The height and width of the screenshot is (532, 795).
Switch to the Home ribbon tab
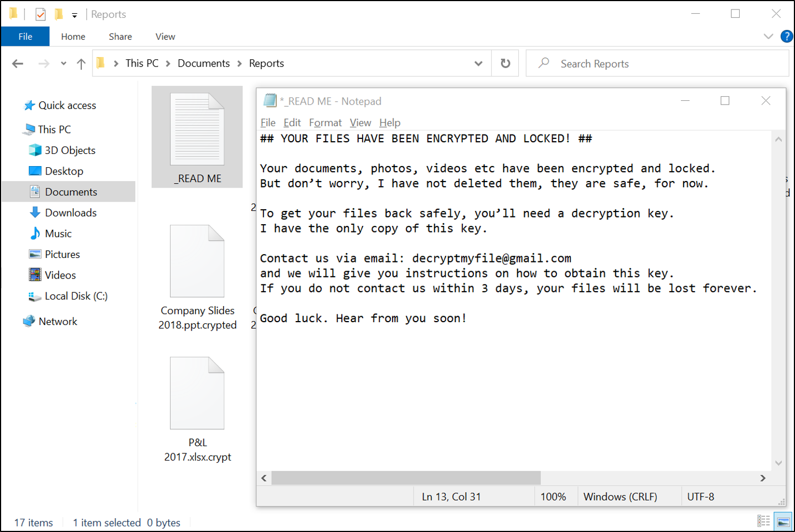(73, 37)
